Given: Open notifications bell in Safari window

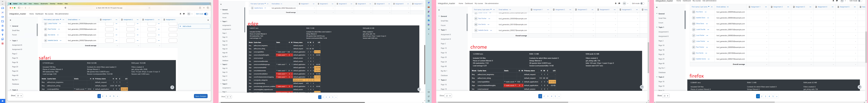Looking at the screenshot, I should [181, 14].
